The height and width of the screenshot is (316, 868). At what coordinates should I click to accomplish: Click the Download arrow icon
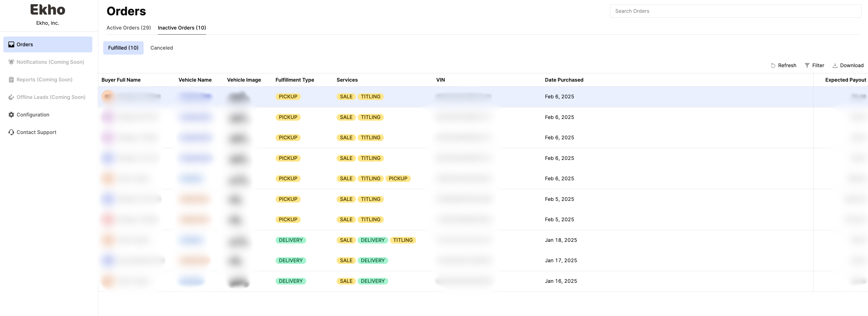coord(835,65)
